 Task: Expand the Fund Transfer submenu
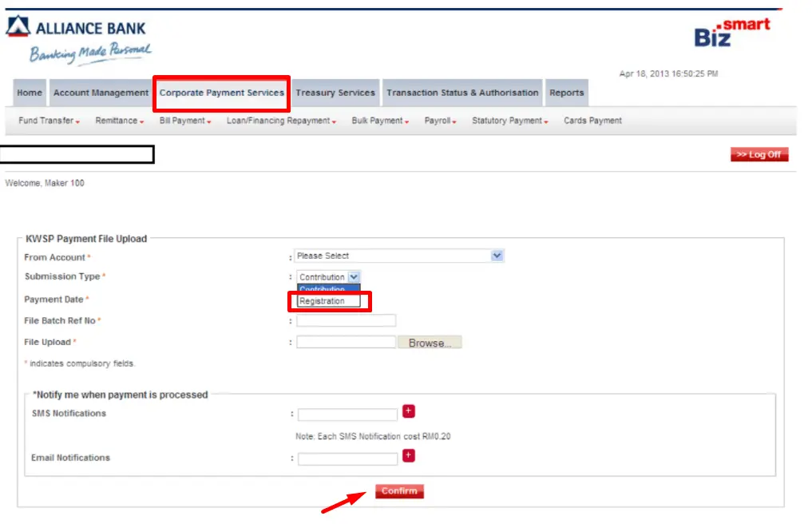point(50,121)
